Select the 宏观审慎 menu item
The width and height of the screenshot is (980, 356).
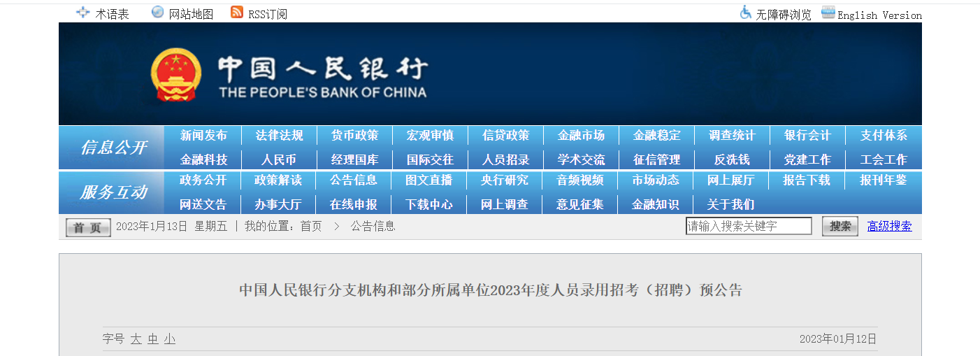430,136
